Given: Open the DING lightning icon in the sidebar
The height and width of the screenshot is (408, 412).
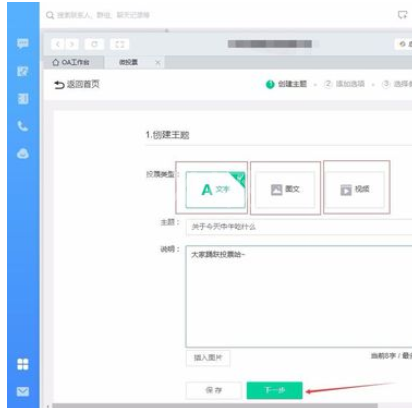Looking at the screenshot, I should [23, 71].
